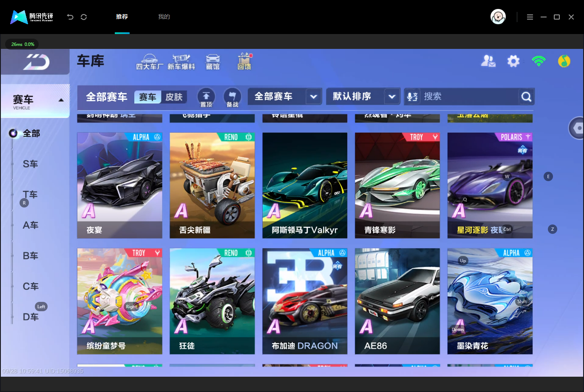Open the garage settings gear icon
This screenshot has width=584, height=392.
[513, 61]
